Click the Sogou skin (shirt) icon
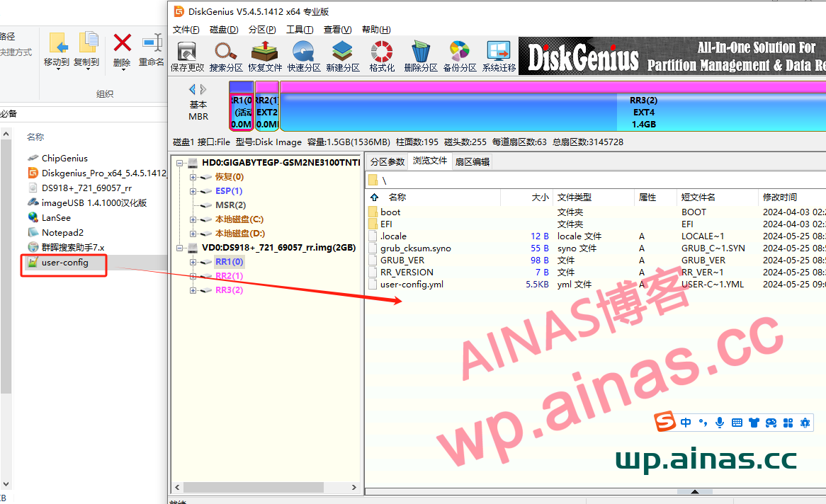826x504 pixels. coord(754,423)
